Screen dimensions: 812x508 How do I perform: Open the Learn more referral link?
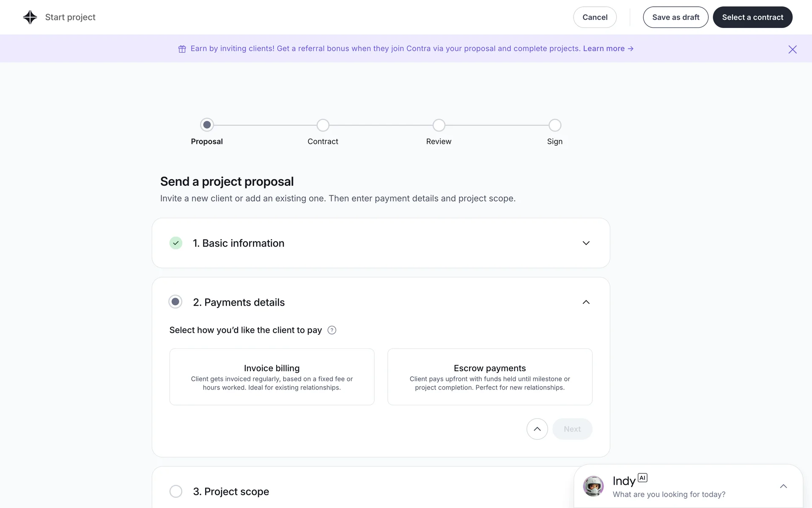pyautogui.click(x=608, y=49)
